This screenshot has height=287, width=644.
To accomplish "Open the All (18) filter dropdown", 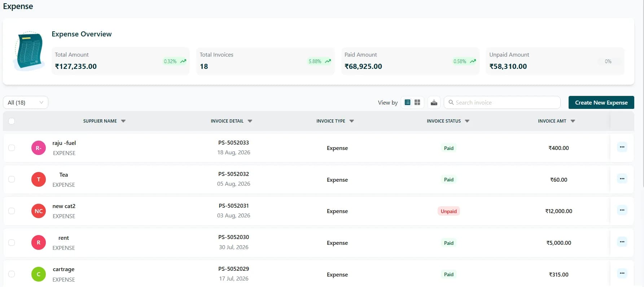I will point(26,102).
